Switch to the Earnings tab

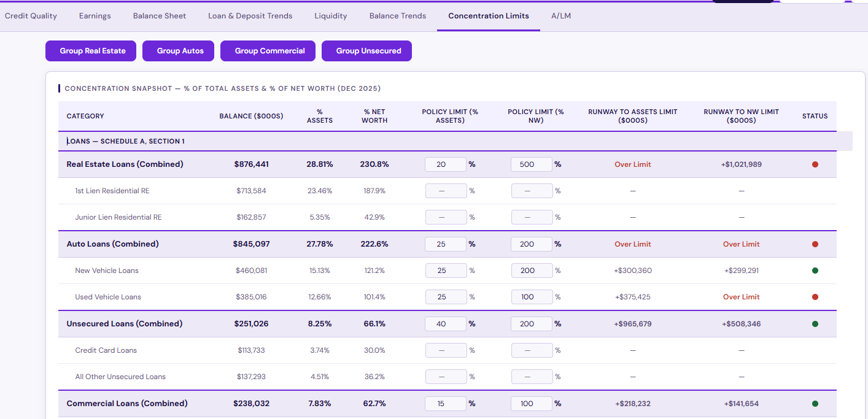tap(95, 16)
